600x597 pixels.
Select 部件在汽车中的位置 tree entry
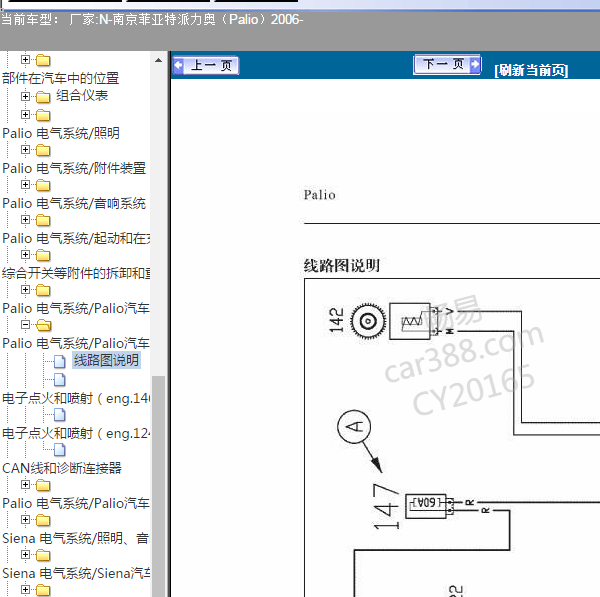(x=60, y=78)
